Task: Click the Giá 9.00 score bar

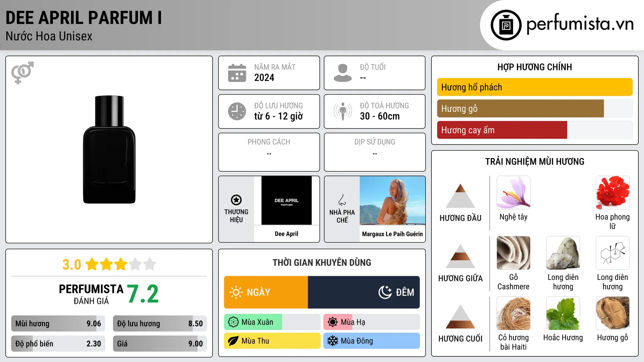Action: [x=160, y=343]
